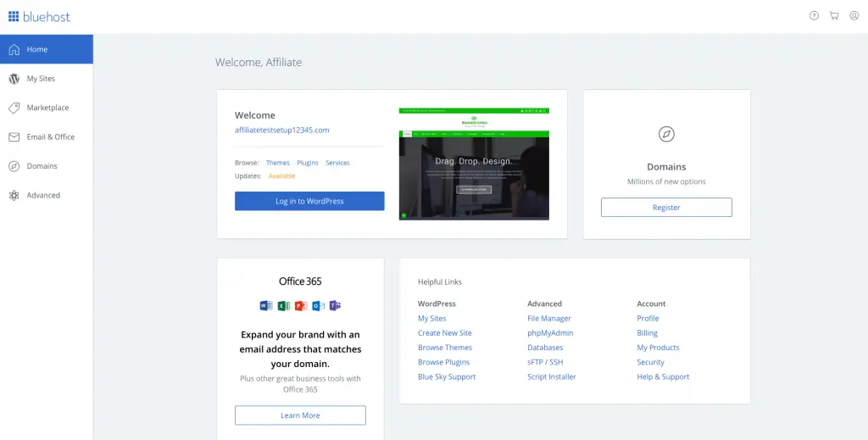Click the Excel icon under Office 365
This screenshot has height=440, width=868.
click(x=283, y=305)
